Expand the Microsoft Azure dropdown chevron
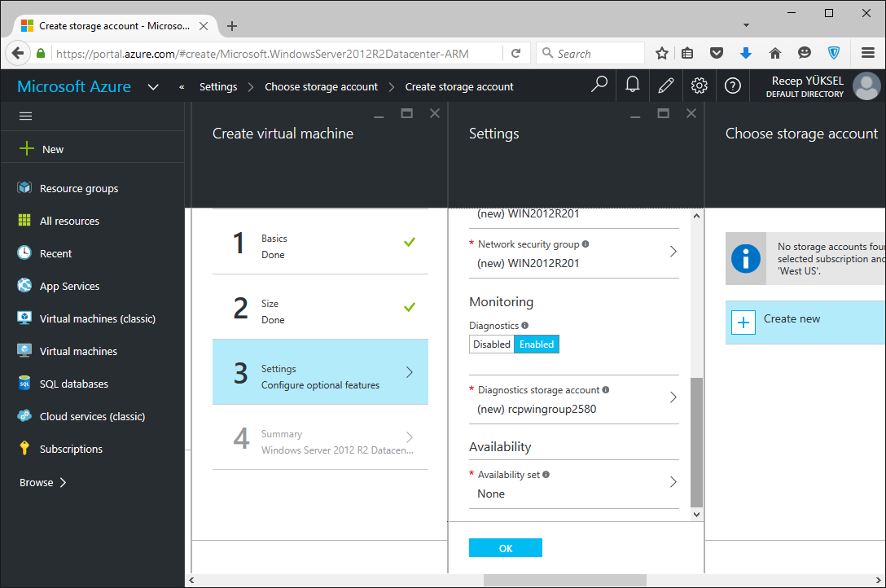 point(152,87)
